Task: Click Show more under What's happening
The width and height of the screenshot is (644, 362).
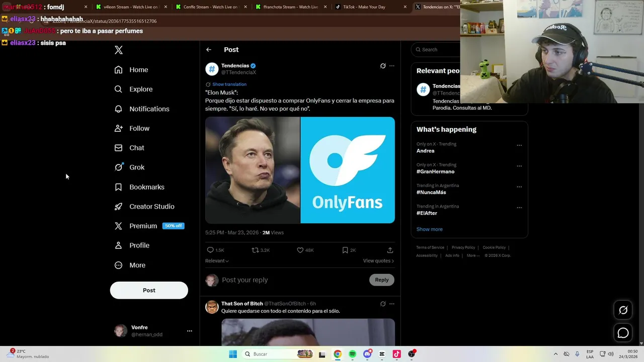Action: [429, 229]
